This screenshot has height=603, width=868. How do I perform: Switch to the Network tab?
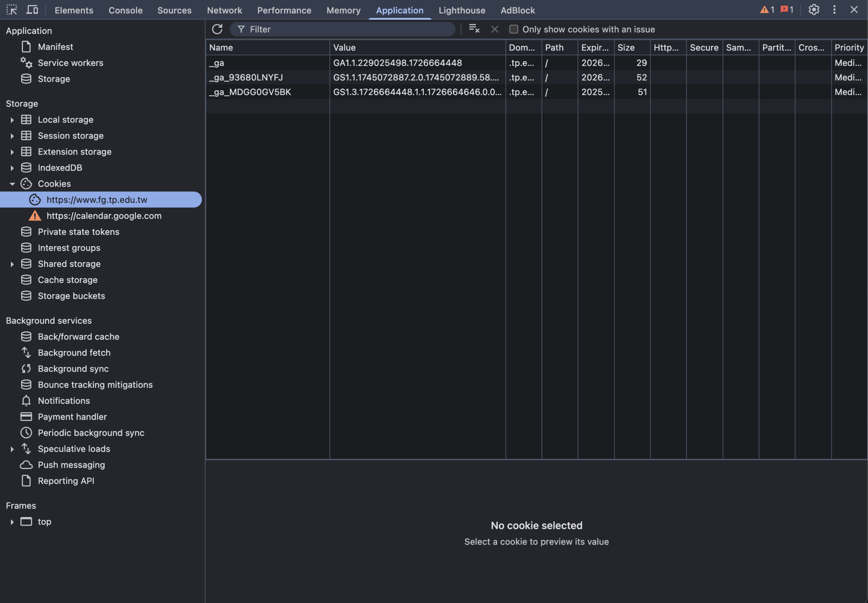(224, 10)
